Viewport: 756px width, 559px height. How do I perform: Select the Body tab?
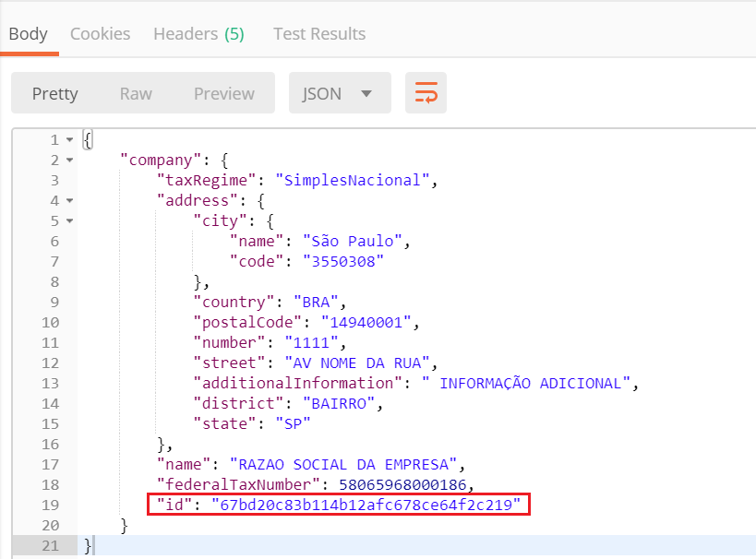point(29,33)
